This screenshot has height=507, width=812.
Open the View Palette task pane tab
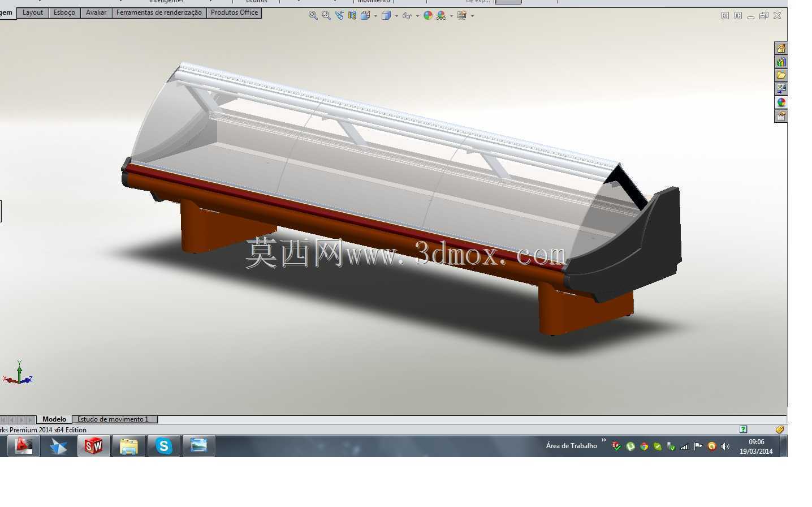(781, 89)
